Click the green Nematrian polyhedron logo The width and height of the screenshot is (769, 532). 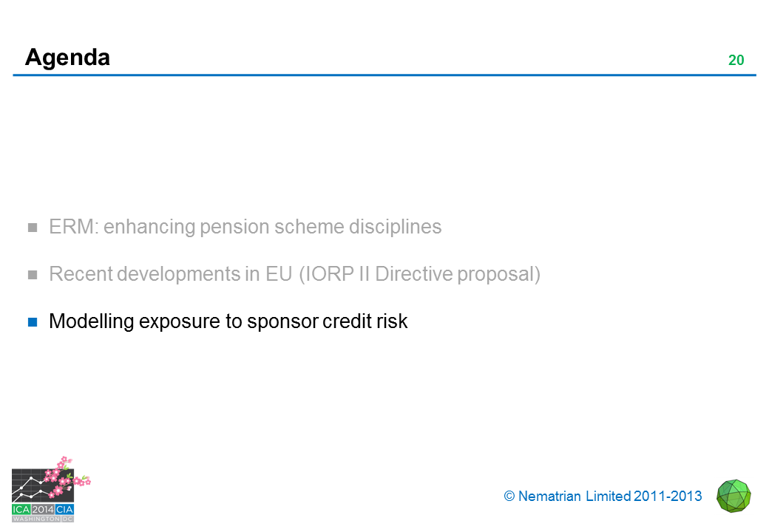tap(734, 496)
